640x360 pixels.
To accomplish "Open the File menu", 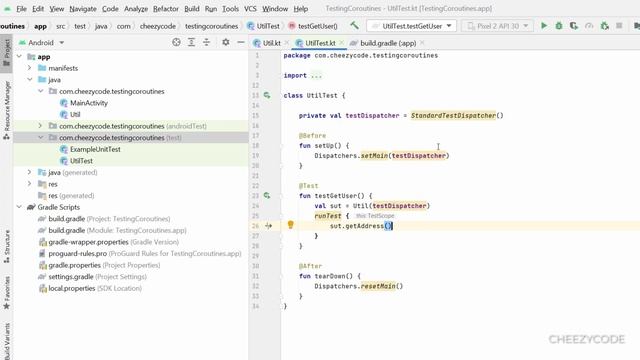I will pyautogui.click(x=21, y=9).
